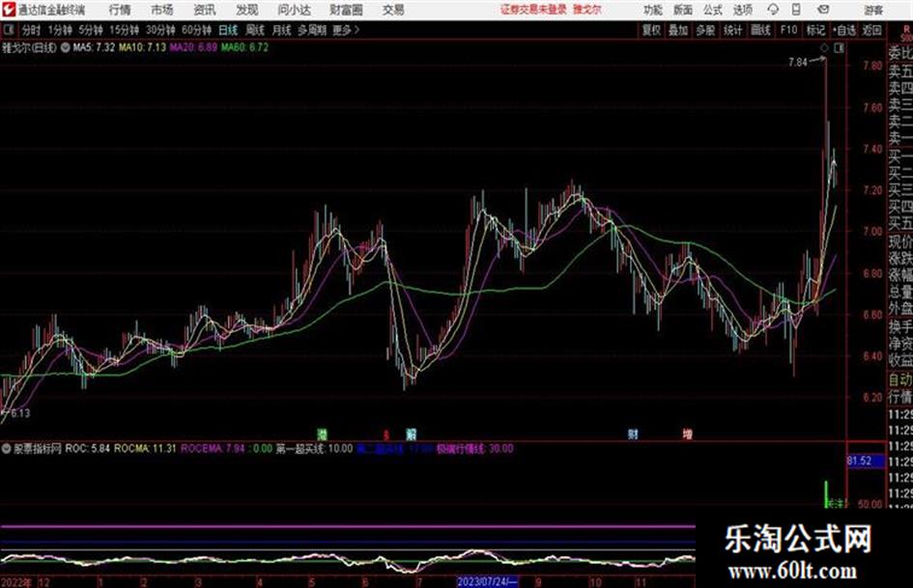Screen dimensions: 913x588
Task: Open the MA indicator settings dropdown circle
Action: (x=66, y=47)
